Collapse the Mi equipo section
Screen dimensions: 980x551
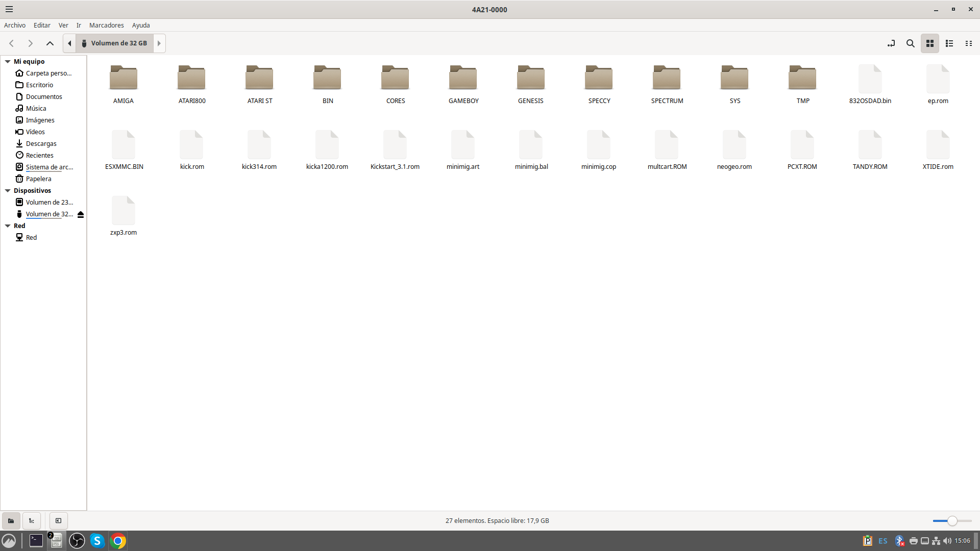8,62
